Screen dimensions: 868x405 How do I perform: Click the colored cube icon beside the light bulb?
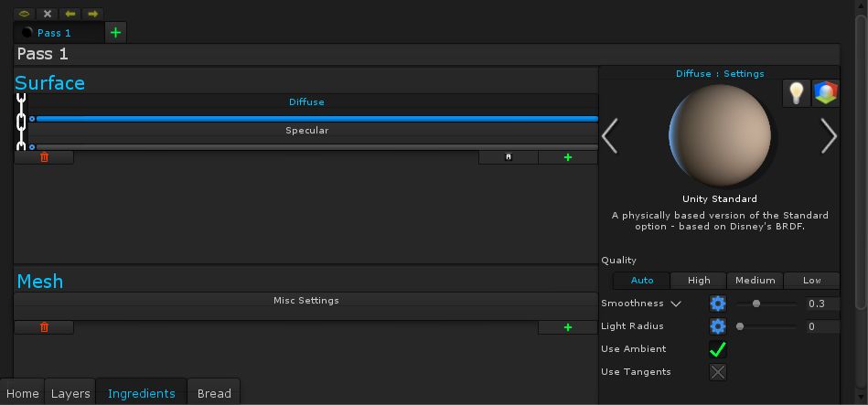click(x=826, y=92)
